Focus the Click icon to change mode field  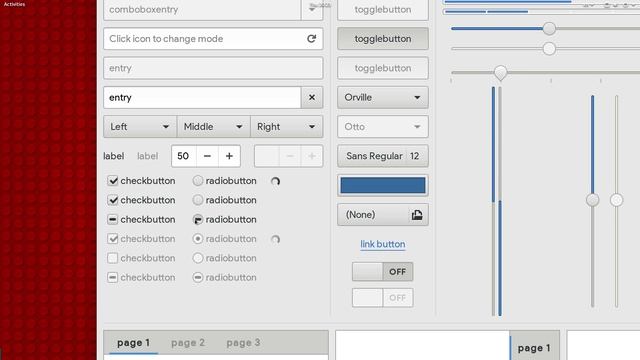[x=213, y=39]
